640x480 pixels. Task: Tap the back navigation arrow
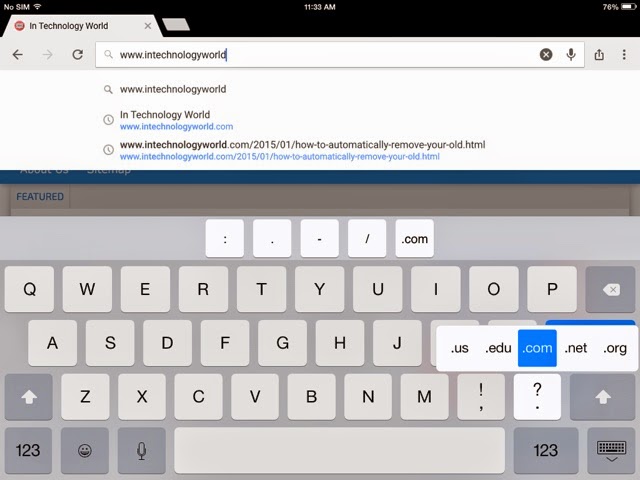[x=18, y=55]
